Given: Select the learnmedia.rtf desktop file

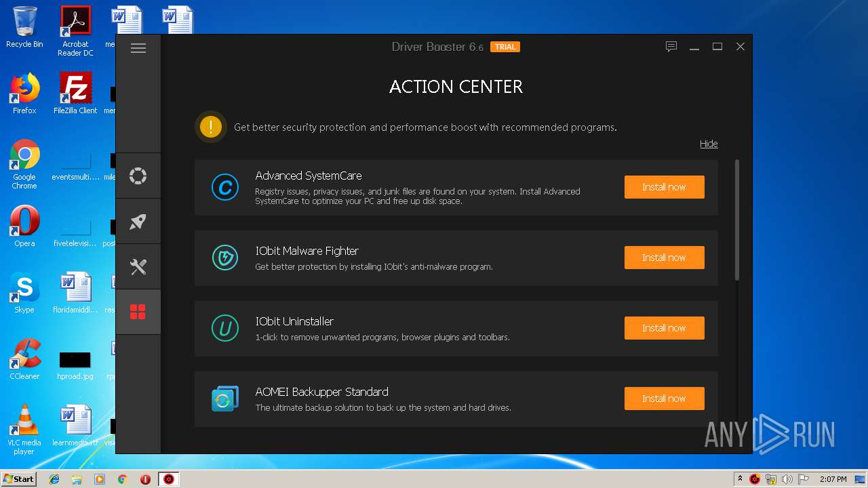Looking at the screenshot, I should coord(75,426).
